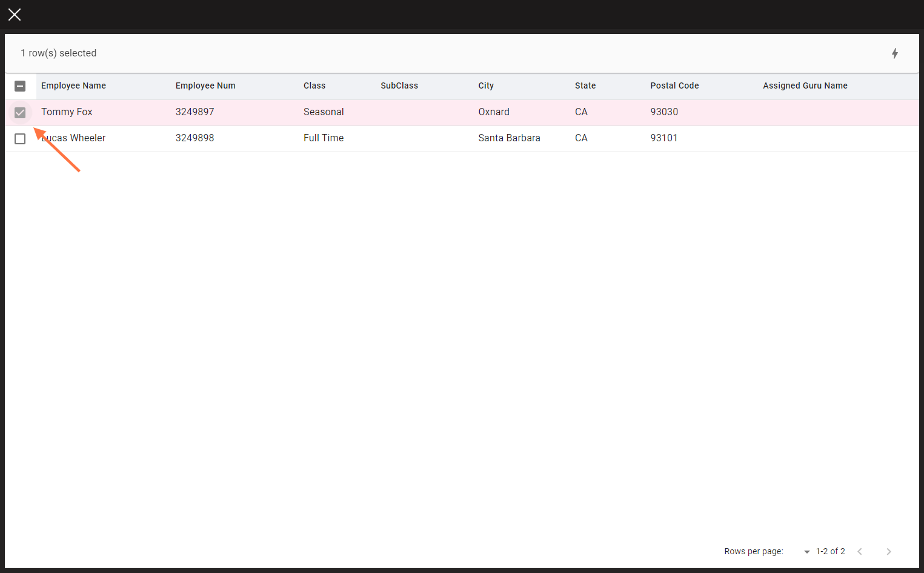Viewport: 924px width, 573px height.
Task: Click the SubClass column header
Action: (399, 85)
